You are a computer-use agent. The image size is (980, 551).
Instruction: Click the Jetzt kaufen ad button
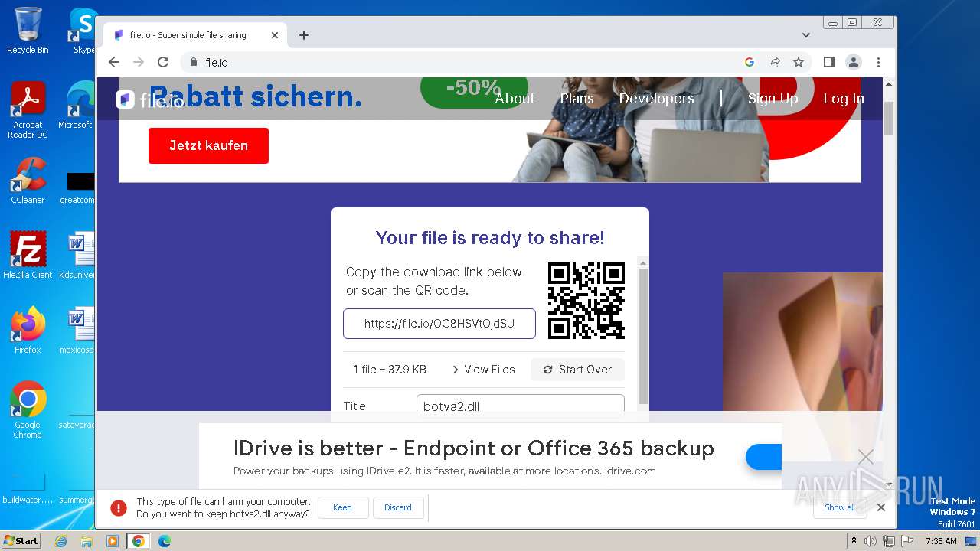[x=208, y=145]
